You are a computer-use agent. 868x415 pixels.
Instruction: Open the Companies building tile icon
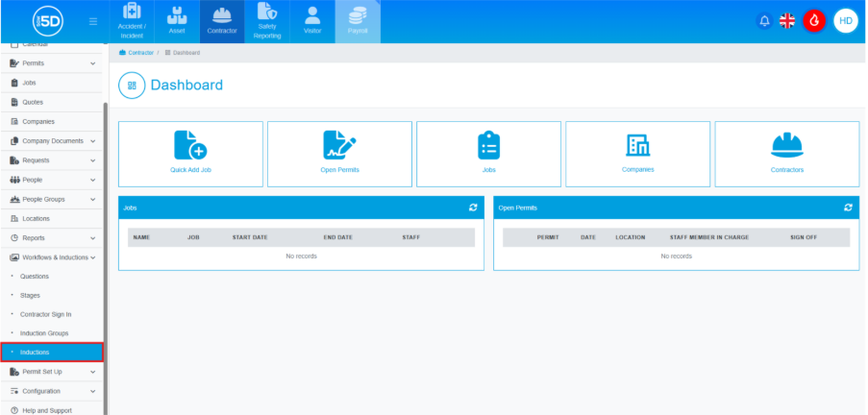pyautogui.click(x=637, y=145)
